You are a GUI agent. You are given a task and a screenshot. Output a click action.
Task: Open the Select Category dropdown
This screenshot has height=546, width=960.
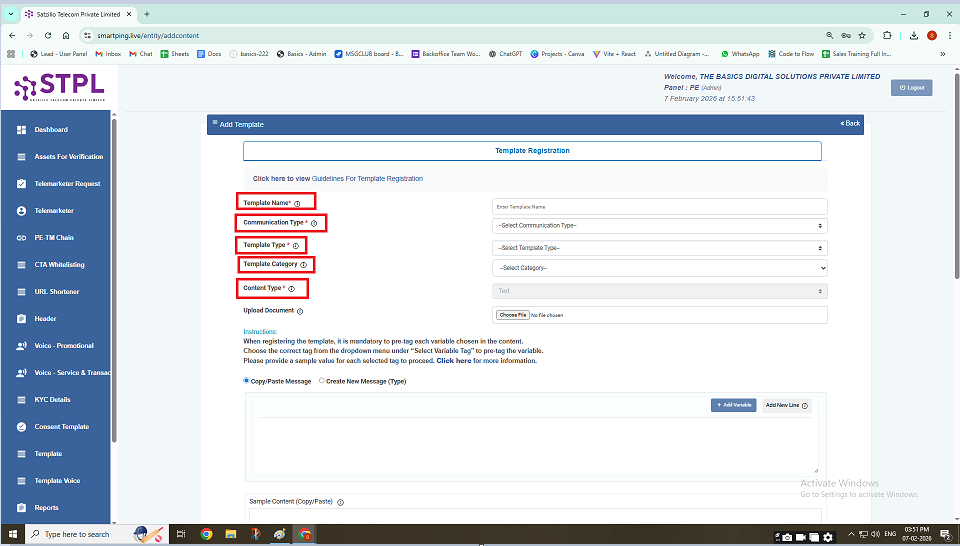click(x=659, y=268)
